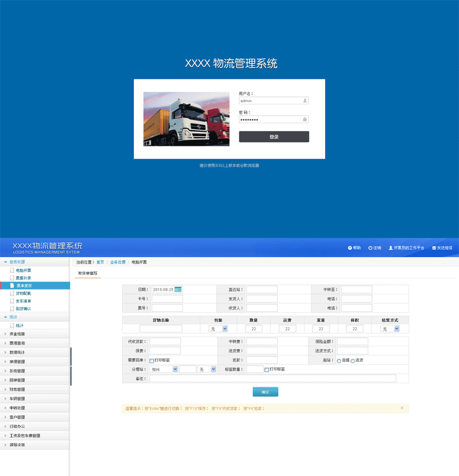This screenshot has width=459, height=476.
Task: Dismiss the yellow tip bar with its × control
Action: click(x=402, y=407)
